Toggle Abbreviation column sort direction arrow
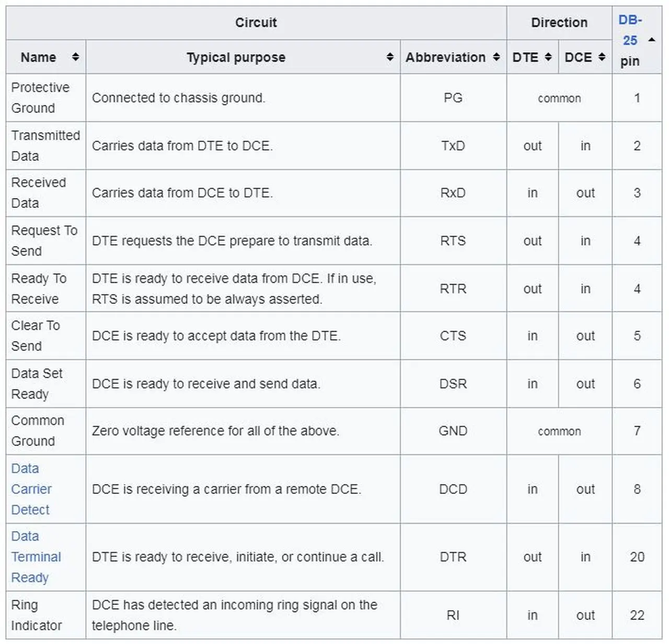 click(x=496, y=57)
